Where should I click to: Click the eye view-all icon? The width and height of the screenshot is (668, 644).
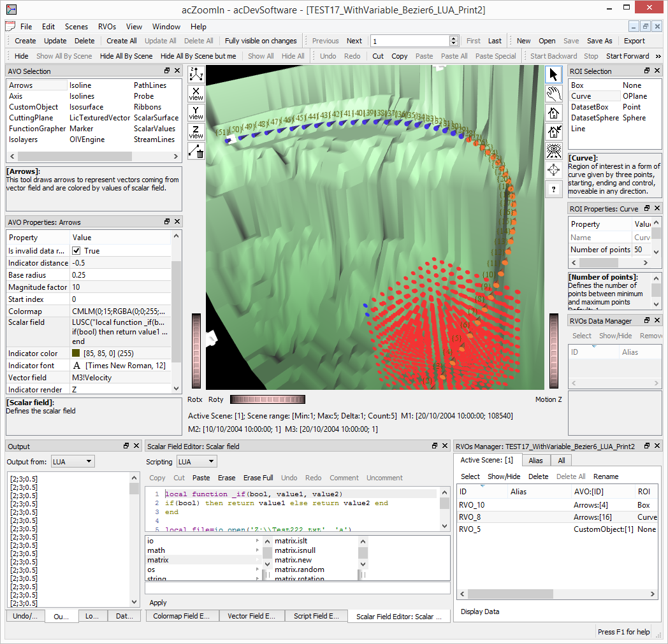[x=554, y=150]
